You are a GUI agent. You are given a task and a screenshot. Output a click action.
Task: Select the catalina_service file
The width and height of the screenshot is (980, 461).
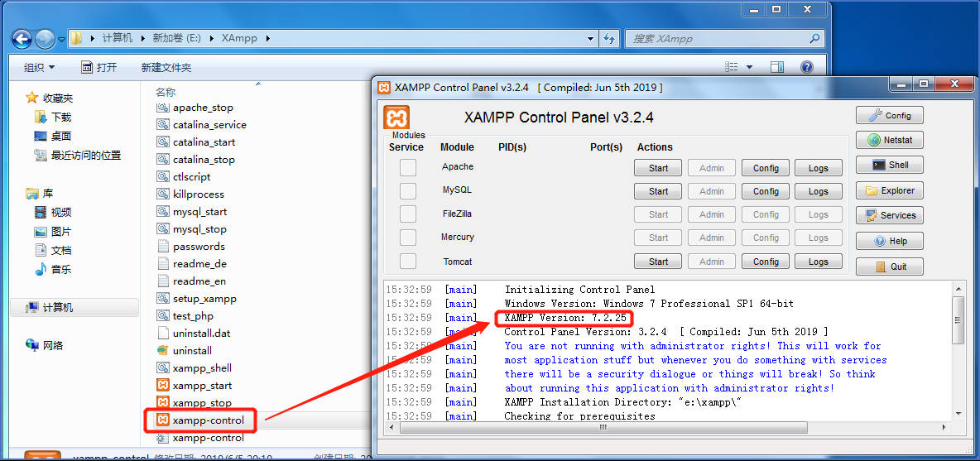201,125
